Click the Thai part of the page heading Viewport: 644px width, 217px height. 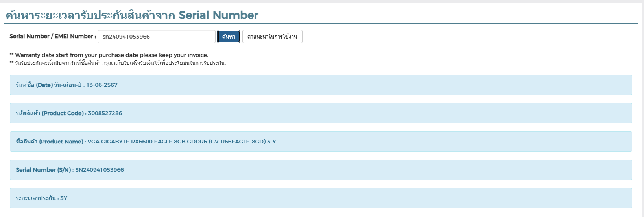(90, 15)
